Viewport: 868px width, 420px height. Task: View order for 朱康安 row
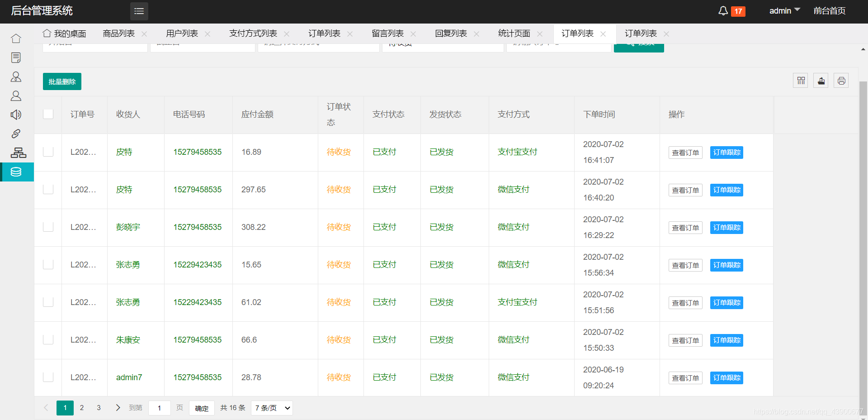685,340
